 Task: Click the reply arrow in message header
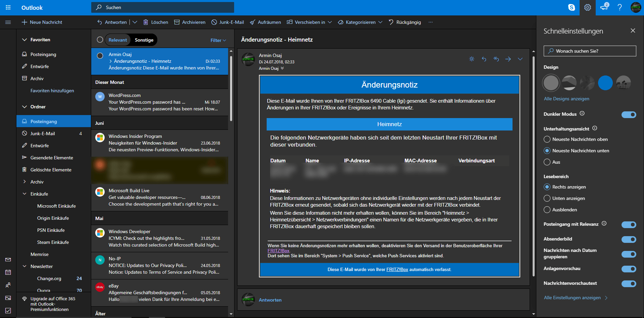(x=484, y=59)
